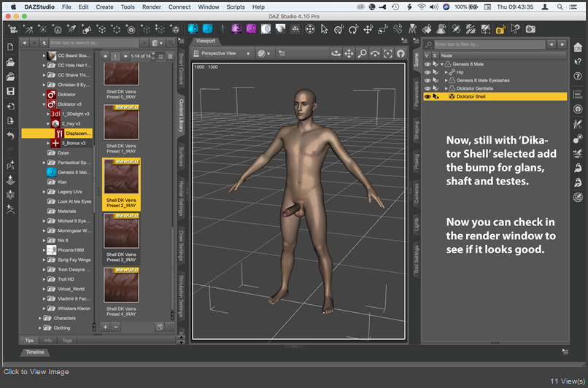This screenshot has height=388, width=588.
Task: Toggle selectable arrow for the highlighted Shell row
Action: coord(436,97)
